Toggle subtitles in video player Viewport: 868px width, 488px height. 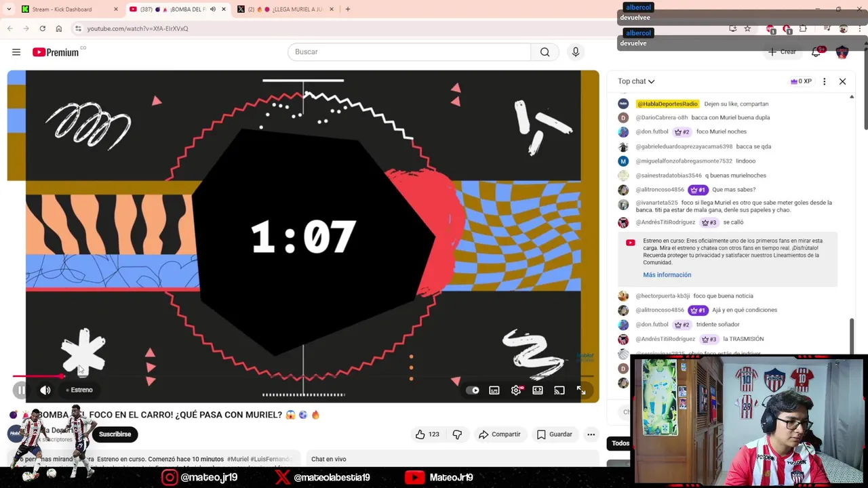pos(494,390)
